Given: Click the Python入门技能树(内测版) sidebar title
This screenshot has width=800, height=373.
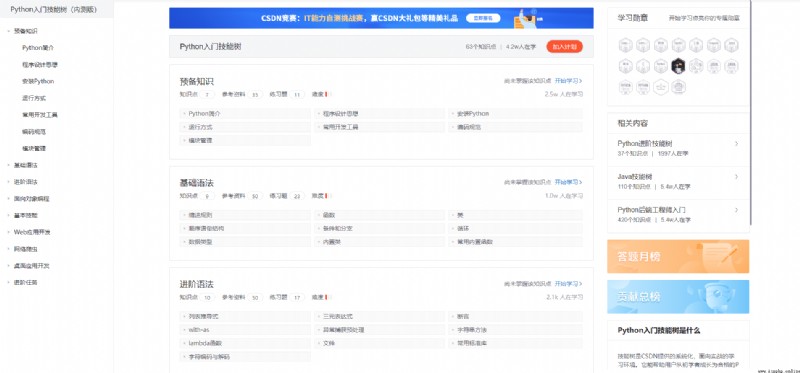Looking at the screenshot, I should click(54, 10).
